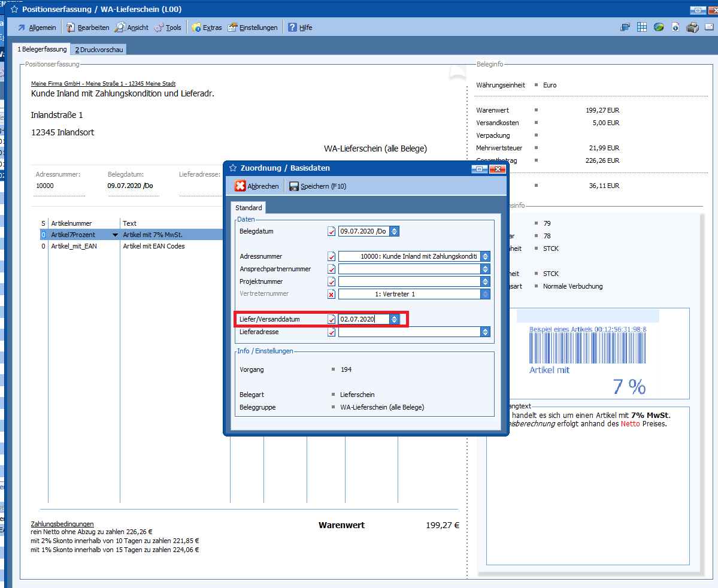Screen dimensions: 718x588
Task: Click the cascading windows icon
Action: [625, 27]
